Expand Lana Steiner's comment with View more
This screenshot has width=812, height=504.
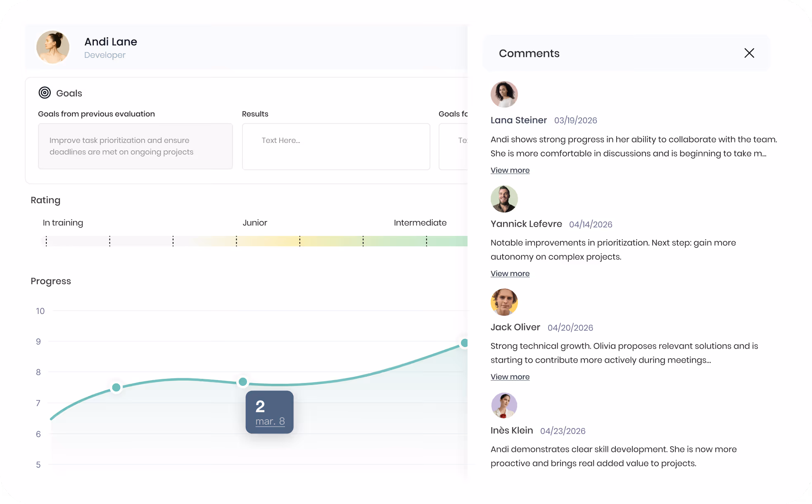click(x=510, y=170)
